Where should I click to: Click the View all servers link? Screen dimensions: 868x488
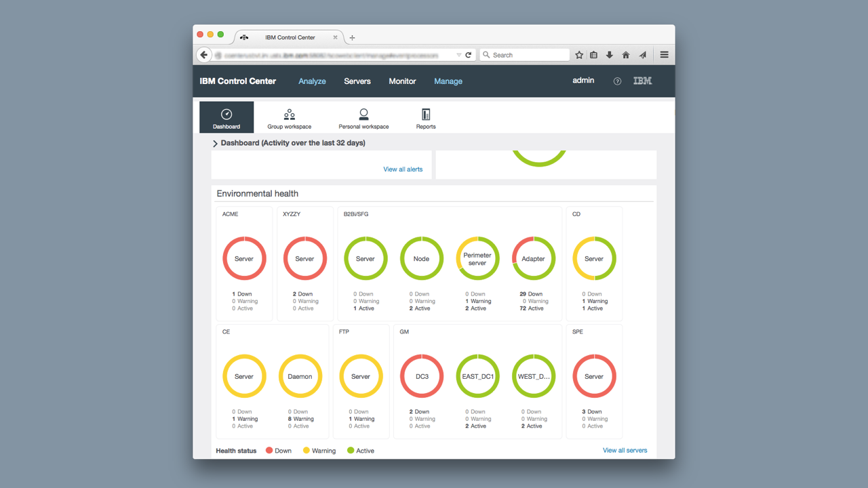(625, 450)
